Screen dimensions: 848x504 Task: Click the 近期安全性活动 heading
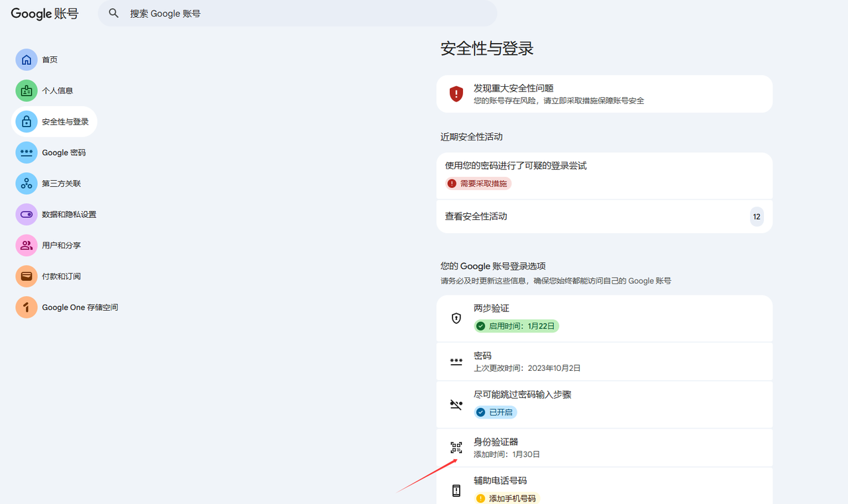pos(472,136)
